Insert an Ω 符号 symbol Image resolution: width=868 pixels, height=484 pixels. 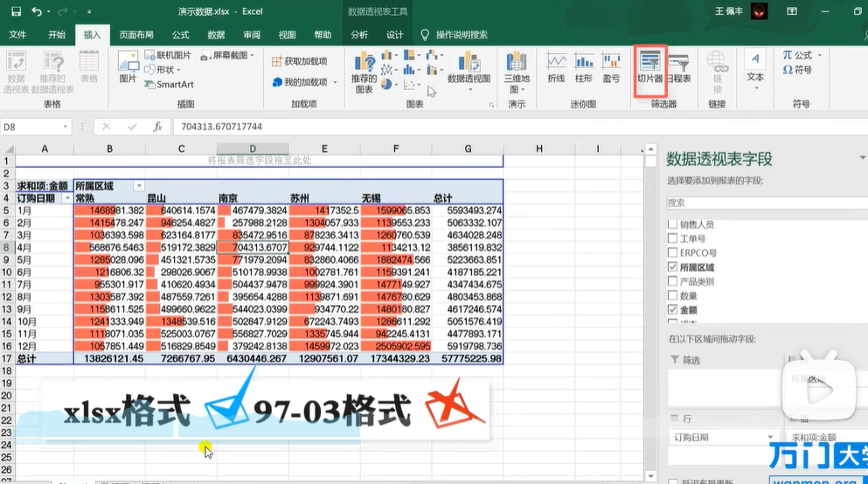798,70
